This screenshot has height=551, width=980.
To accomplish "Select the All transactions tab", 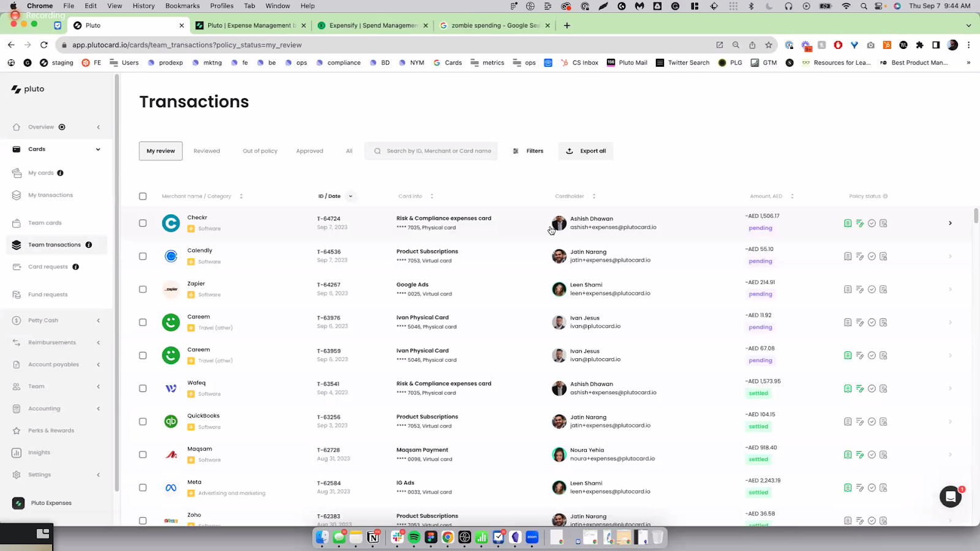I will click(x=349, y=151).
